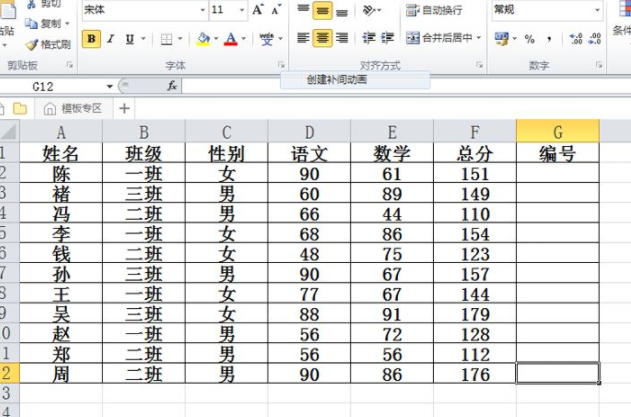Toggle Bold formatting

tap(91, 39)
